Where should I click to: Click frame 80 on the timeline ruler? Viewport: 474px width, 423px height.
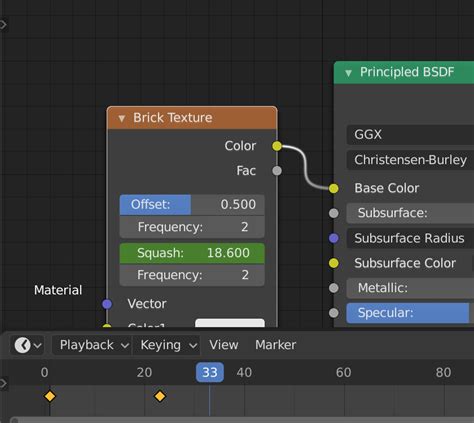[443, 373]
